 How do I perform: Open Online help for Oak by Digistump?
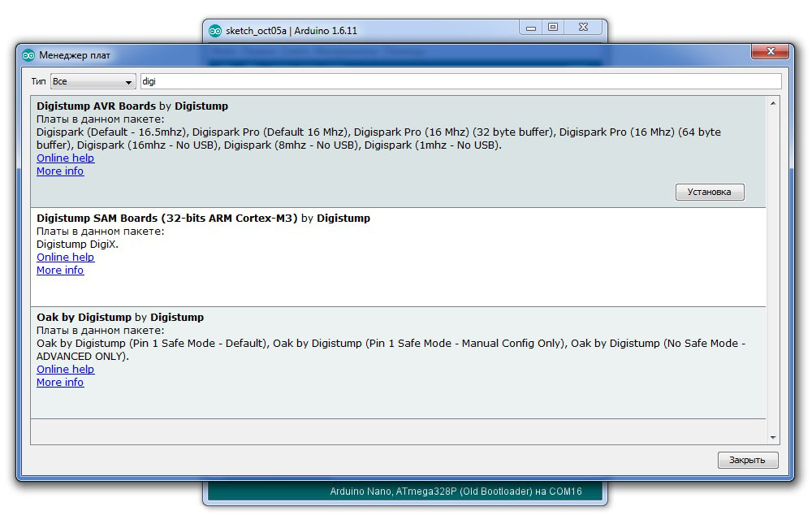(x=65, y=370)
